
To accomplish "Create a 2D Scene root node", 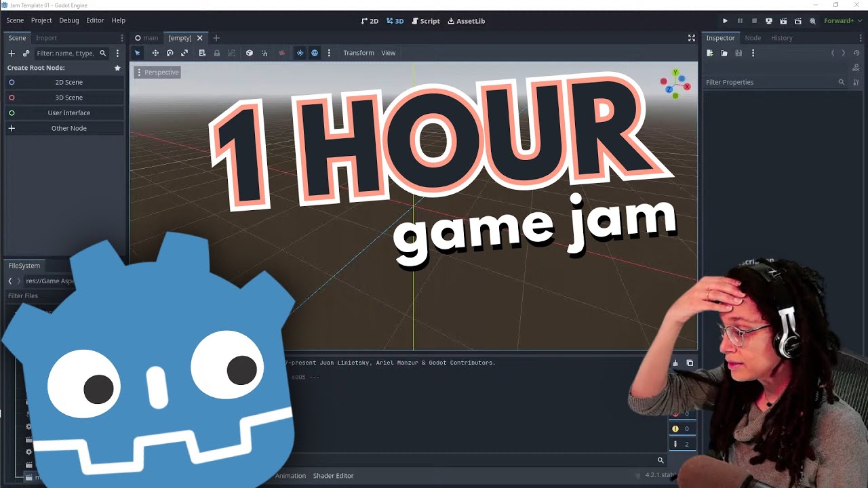I will [x=65, y=82].
